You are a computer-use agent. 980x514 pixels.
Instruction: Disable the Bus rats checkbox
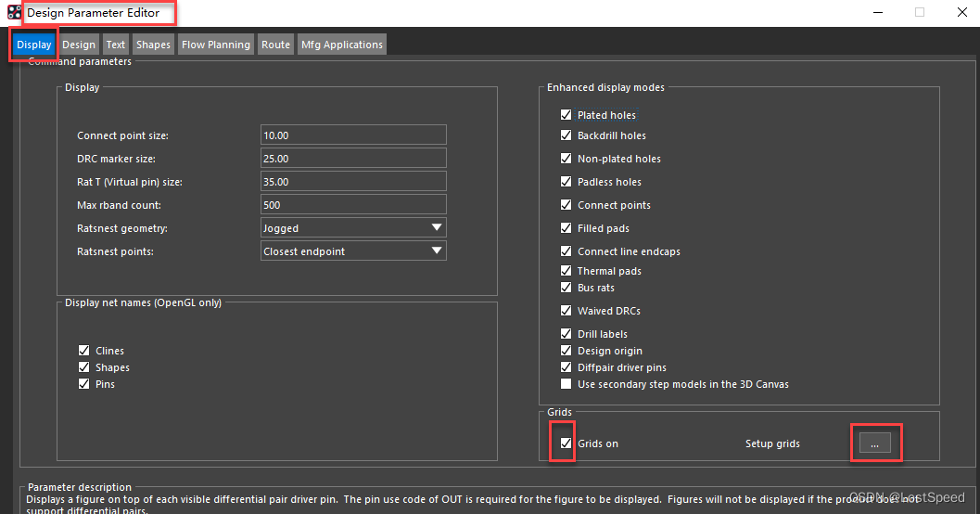point(566,287)
